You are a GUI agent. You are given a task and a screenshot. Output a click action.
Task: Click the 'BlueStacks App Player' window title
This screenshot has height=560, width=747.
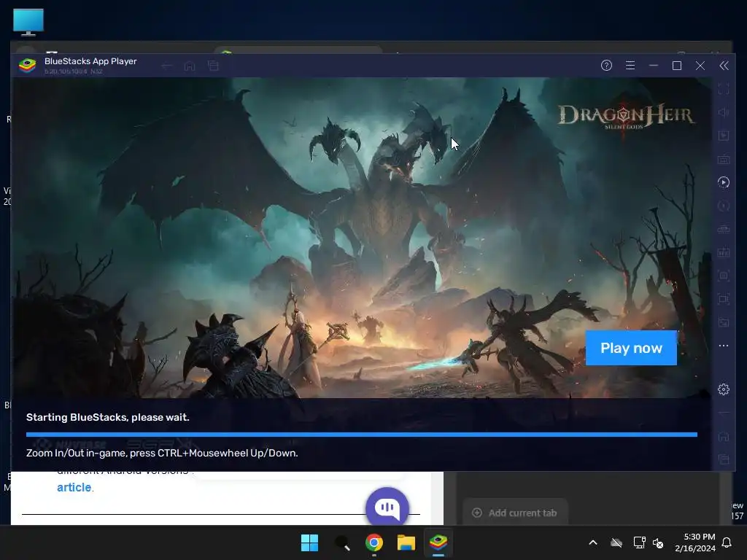point(90,61)
